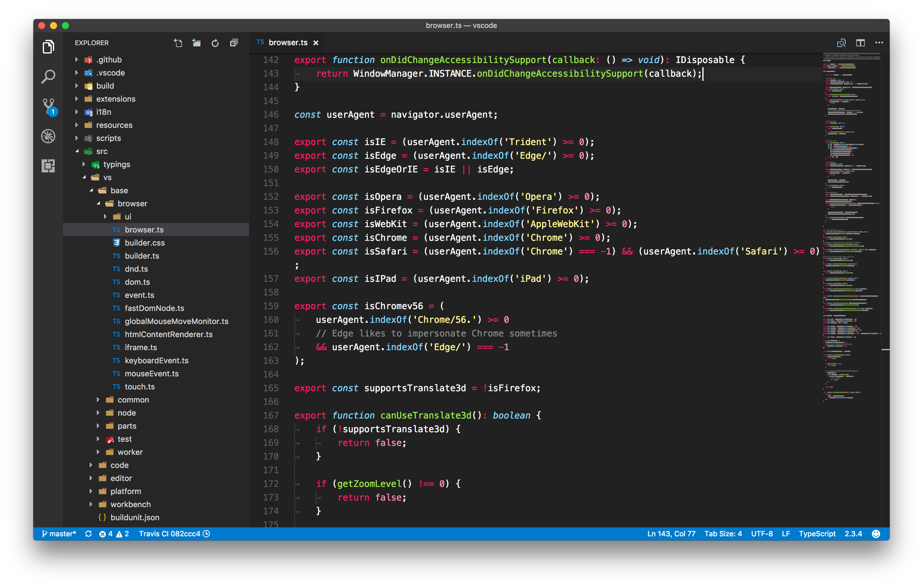Close the browser.ts tab
The width and height of the screenshot is (923, 588).
point(316,43)
